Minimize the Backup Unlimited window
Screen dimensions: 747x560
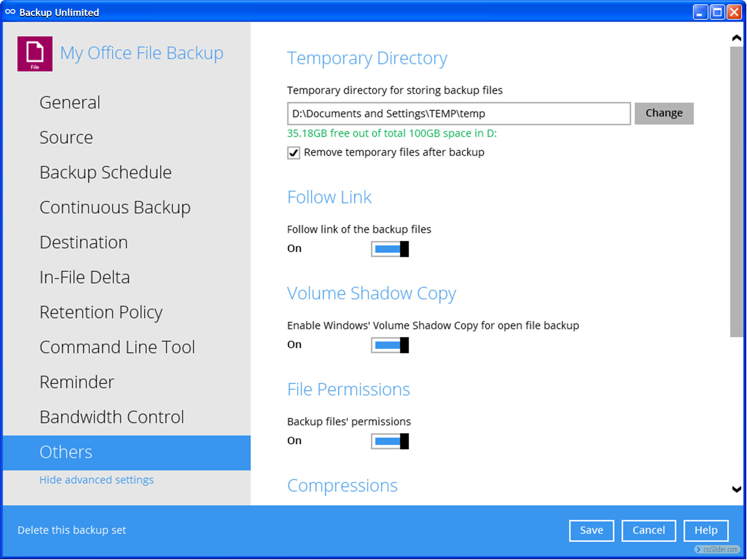pos(700,12)
